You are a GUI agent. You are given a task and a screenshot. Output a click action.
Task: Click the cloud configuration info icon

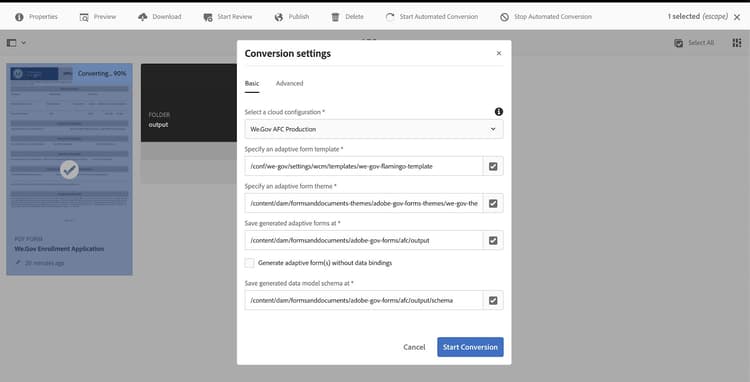pos(499,111)
